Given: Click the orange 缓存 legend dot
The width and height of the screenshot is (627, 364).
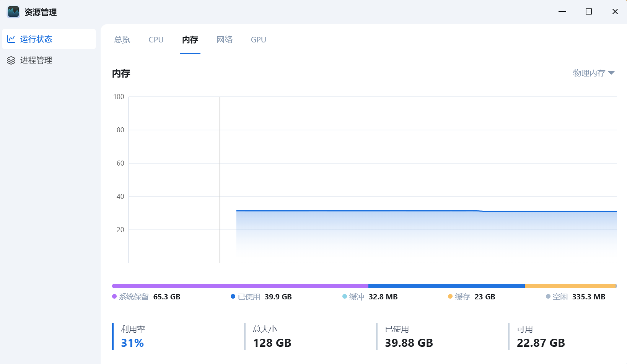Looking at the screenshot, I should (x=450, y=297).
